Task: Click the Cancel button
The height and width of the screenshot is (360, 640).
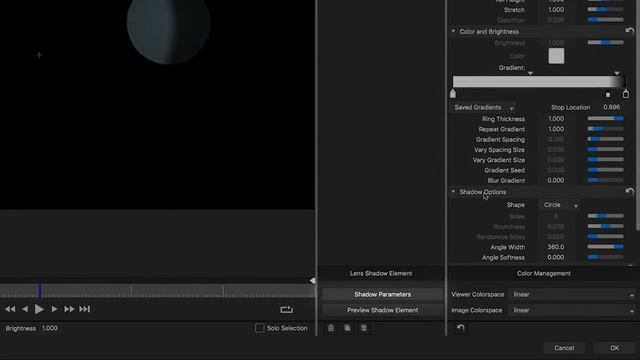Action: [564, 348]
